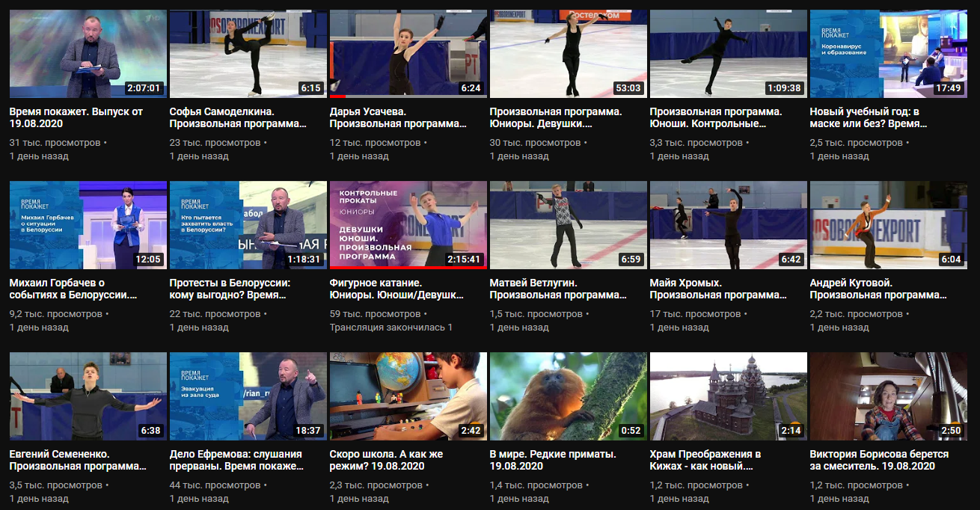980x510 pixels.
Task: Open 'Произвольная программа. Юниоры. Девушки' title link
Action: pos(556,117)
